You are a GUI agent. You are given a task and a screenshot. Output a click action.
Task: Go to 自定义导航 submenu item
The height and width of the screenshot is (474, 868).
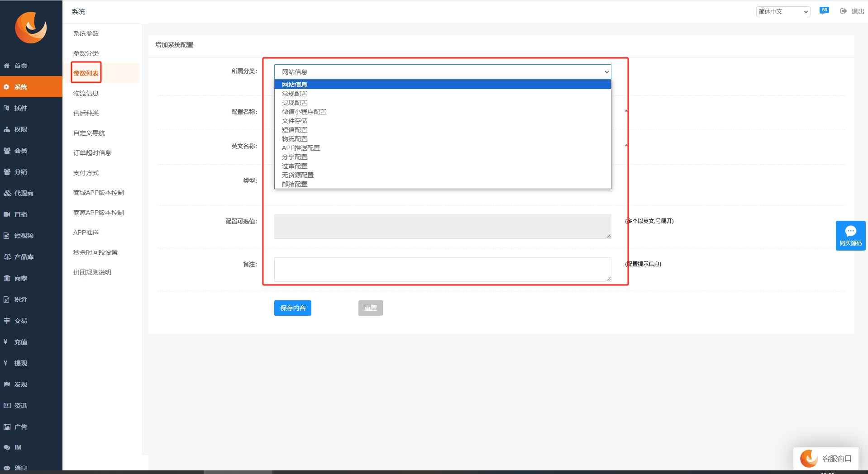click(x=89, y=133)
